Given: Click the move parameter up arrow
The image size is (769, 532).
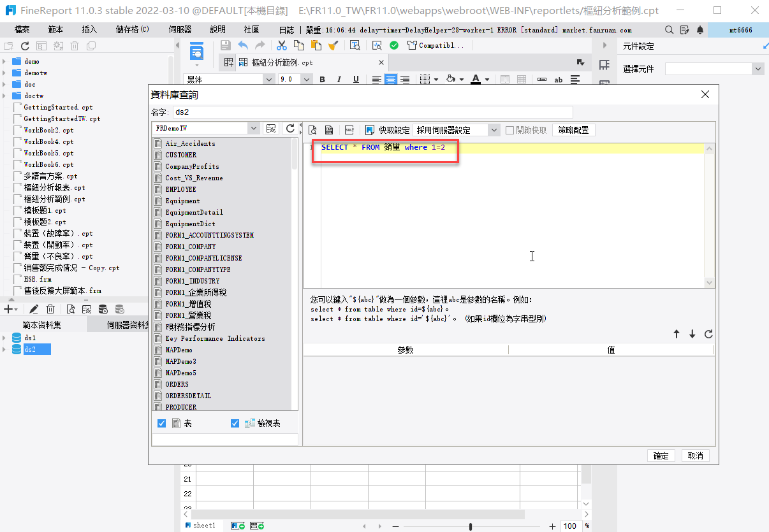Looking at the screenshot, I should (677, 334).
